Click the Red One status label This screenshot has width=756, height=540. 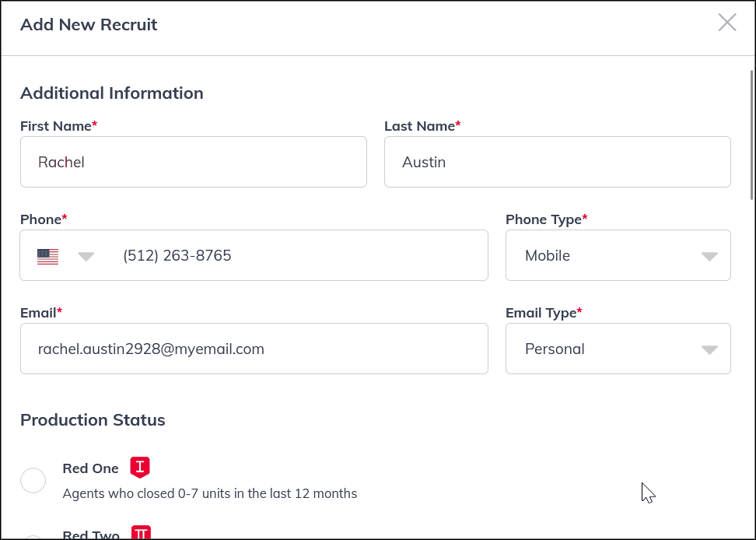(x=90, y=468)
